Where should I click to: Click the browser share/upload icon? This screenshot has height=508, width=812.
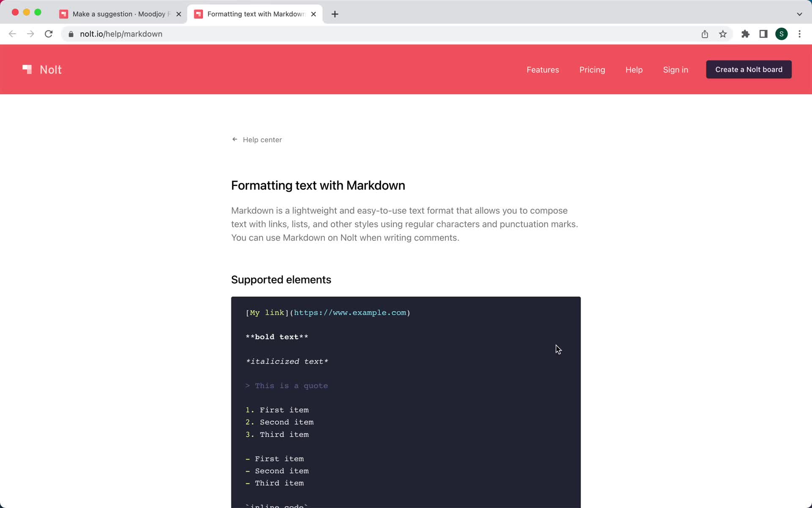[705, 34]
